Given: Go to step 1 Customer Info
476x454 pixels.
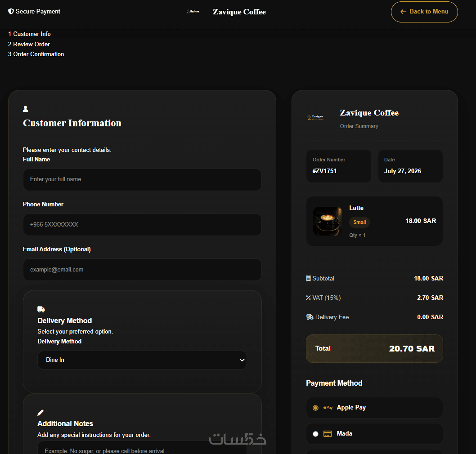Looking at the screenshot, I should point(29,34).
